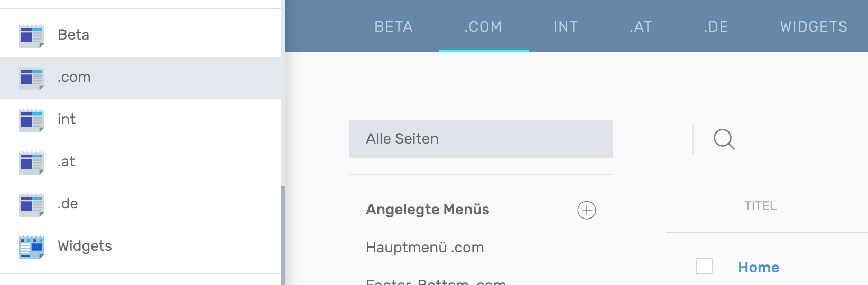This screenshot has height=285, width=868.
Task: Select the Alle Seiten filter
Action: pos(481,139)
